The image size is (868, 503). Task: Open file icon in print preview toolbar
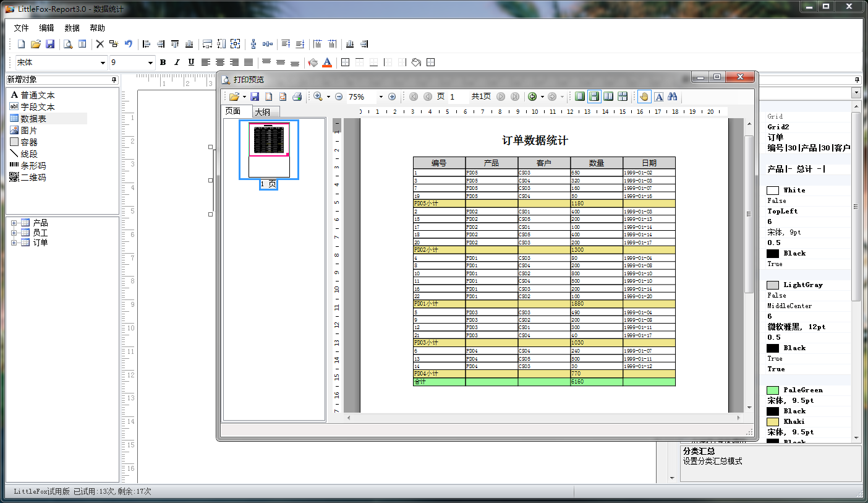coord(234,97)
